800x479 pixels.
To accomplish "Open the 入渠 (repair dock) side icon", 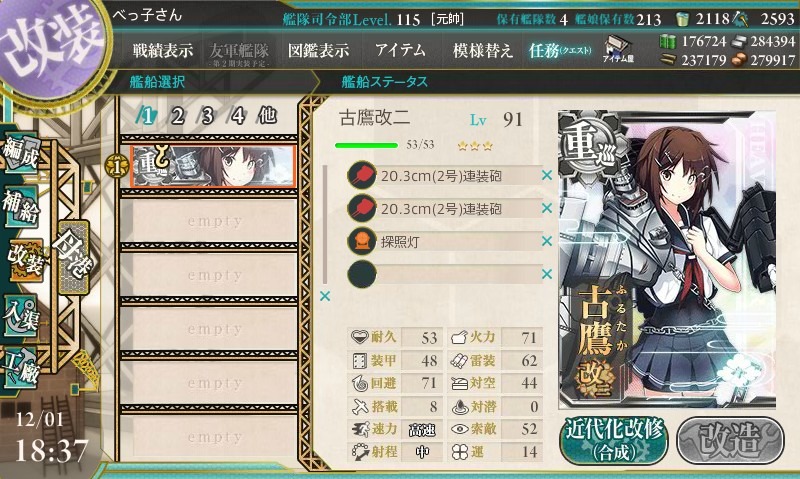I will (21, 316).
